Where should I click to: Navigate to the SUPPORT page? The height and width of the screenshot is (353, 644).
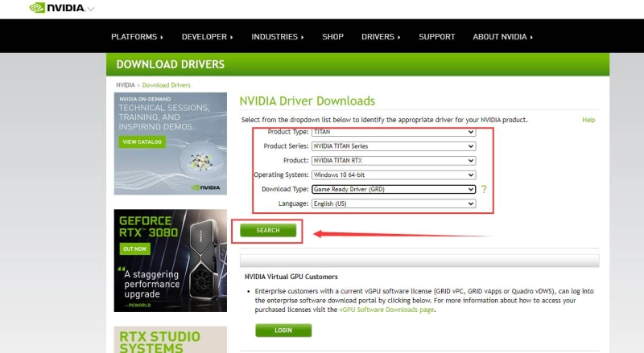tap(436, 37)
